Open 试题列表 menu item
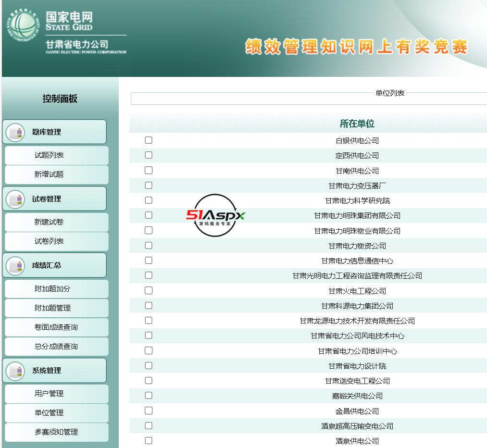 57,155
